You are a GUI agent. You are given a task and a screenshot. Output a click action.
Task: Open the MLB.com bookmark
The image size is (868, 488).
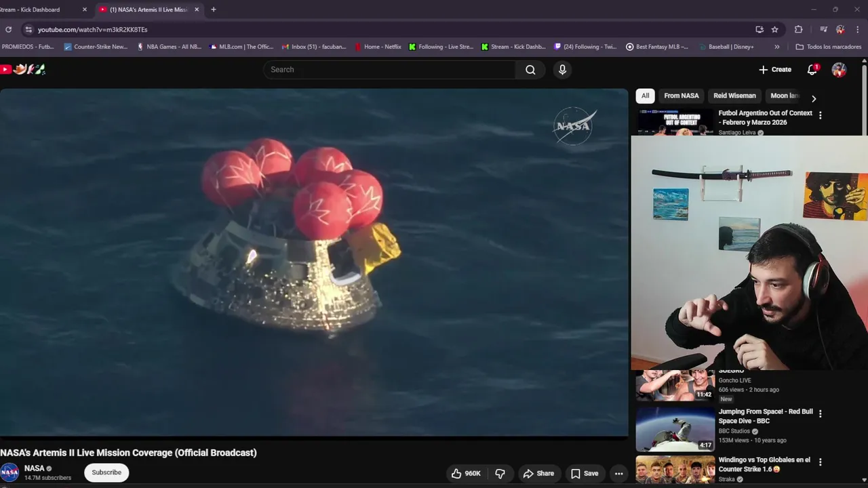coord(241,47)
